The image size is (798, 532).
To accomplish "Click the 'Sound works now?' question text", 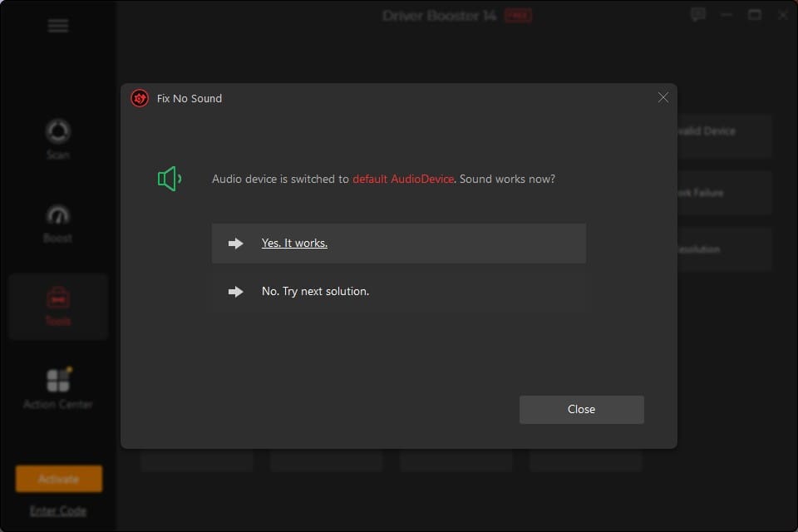I will (507, 179).
